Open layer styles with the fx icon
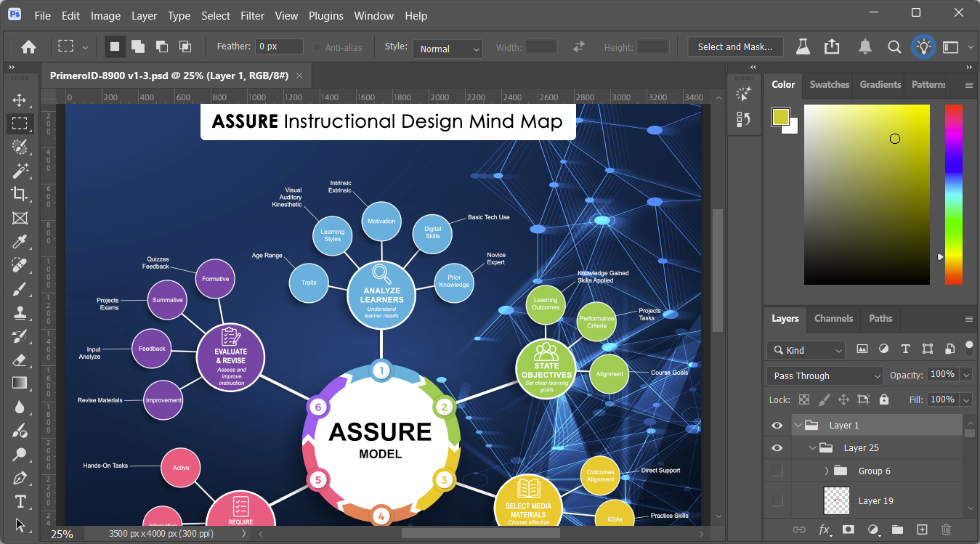The width and height of the screenshot is (980, 544). (x=824, y=530)
